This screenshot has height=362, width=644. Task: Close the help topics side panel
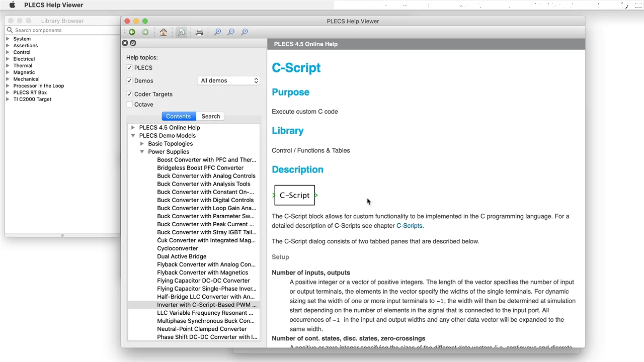click(125, 43)
